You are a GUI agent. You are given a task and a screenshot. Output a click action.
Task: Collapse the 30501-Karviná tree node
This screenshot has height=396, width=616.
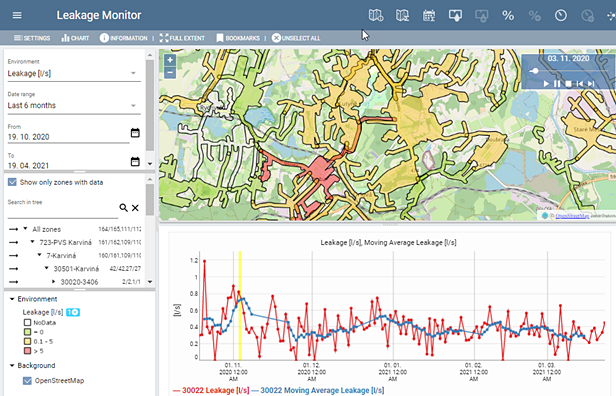pyautogui.click(x=46, y=268)
